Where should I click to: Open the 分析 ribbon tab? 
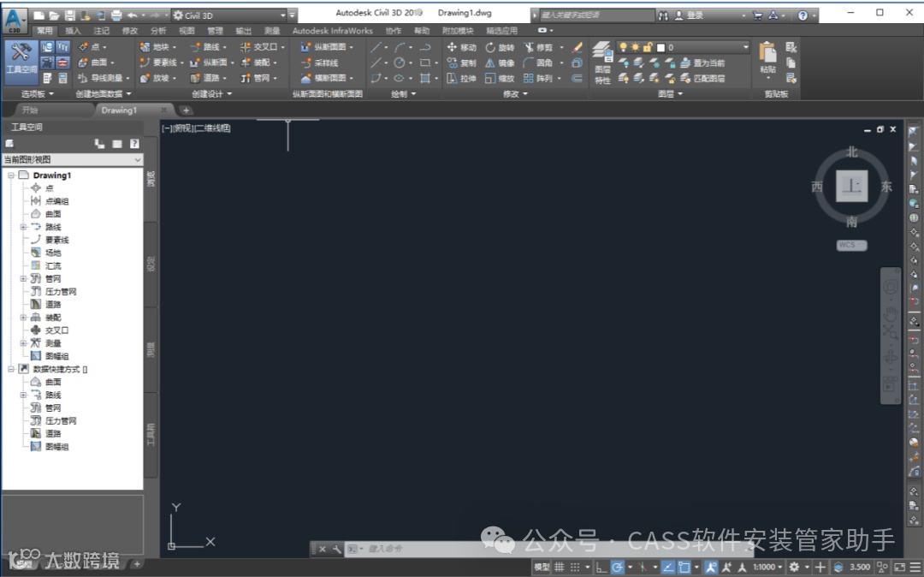158,31
